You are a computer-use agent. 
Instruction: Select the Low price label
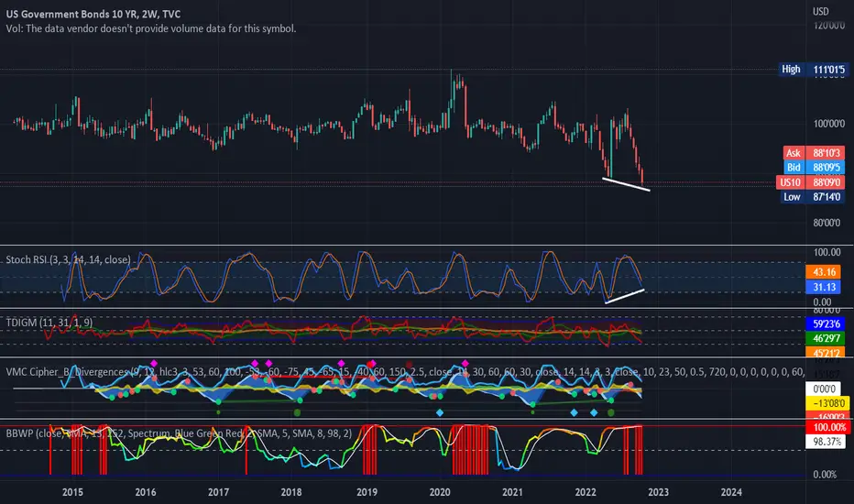[792, 197]
